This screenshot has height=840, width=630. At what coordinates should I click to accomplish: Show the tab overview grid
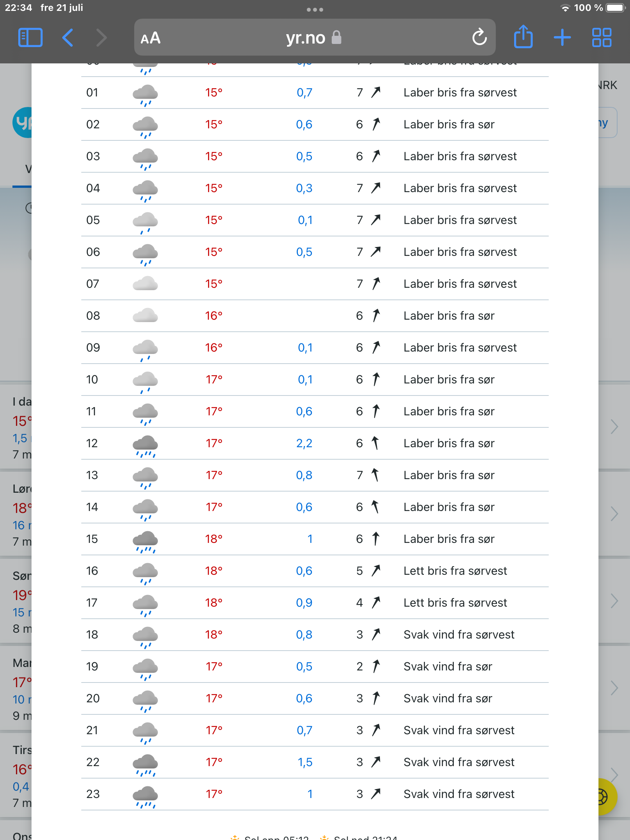coord(602,38)
